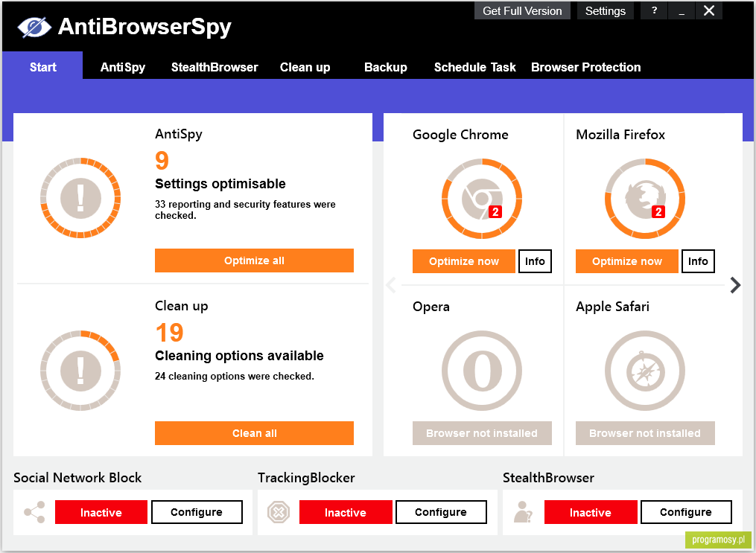Toggle TrackingBlocker Inactive status
This screenshot has height=553, width=756.
click(x=345, y=512)
